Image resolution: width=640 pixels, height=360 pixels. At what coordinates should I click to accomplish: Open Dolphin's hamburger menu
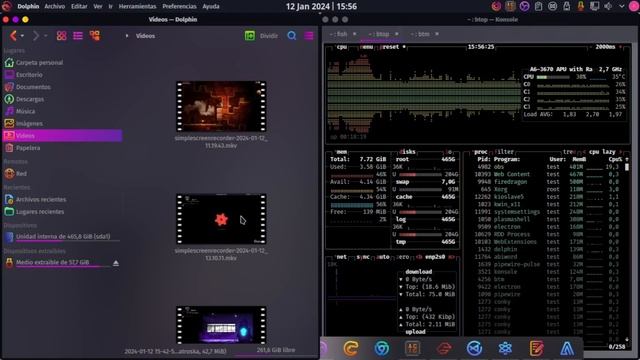309,36
